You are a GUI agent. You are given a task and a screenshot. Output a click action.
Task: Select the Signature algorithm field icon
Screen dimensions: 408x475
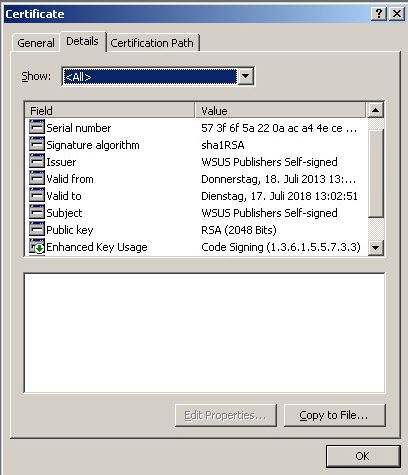[x=37, y=144]
